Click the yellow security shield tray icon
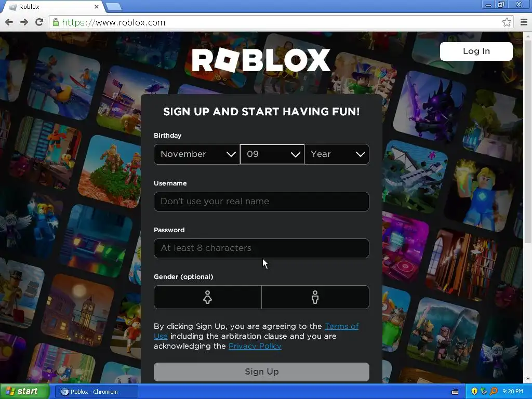This screenshot has width=532, height=399. (x=474, y=392)
